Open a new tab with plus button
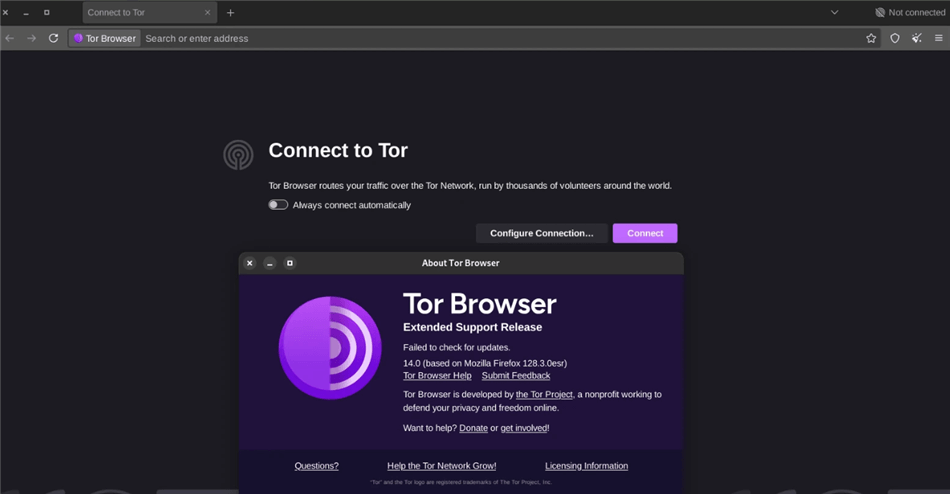Image resolution: width=950 pixels, height=494 pixels. pyautogui.click(x=230, y=13)
